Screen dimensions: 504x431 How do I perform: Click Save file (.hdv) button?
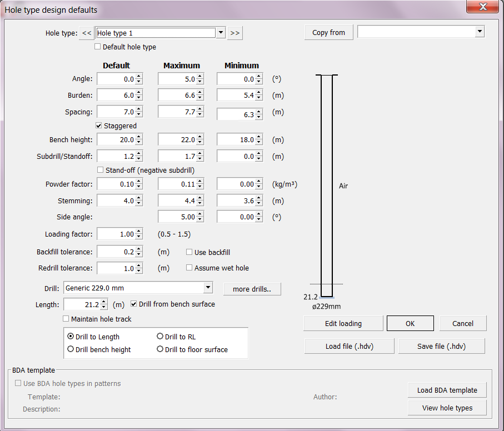pyautogui.click(x=442, y=346)
